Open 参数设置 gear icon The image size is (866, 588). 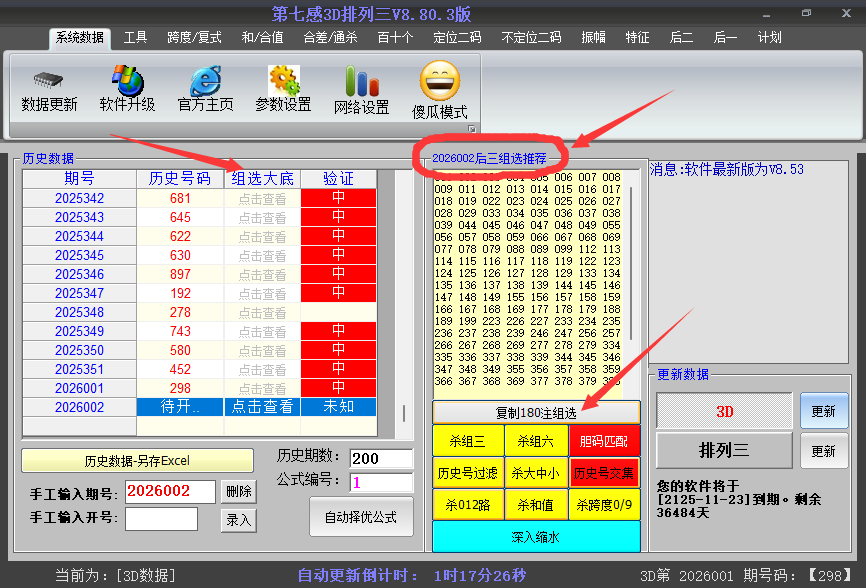pos(283,80)
